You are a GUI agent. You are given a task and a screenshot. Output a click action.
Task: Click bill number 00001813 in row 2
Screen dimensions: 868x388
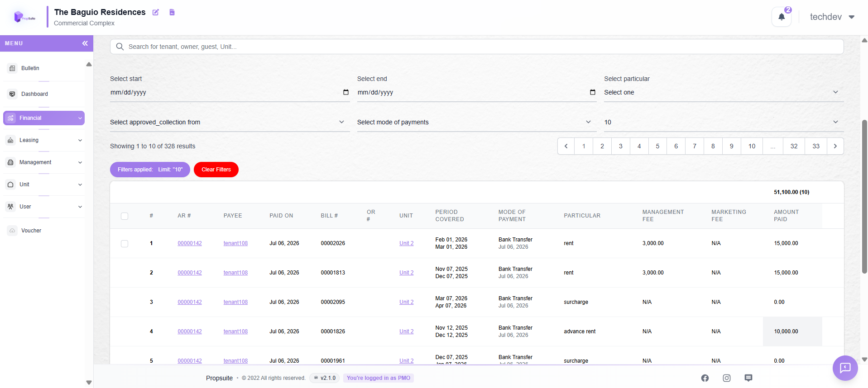333,273
